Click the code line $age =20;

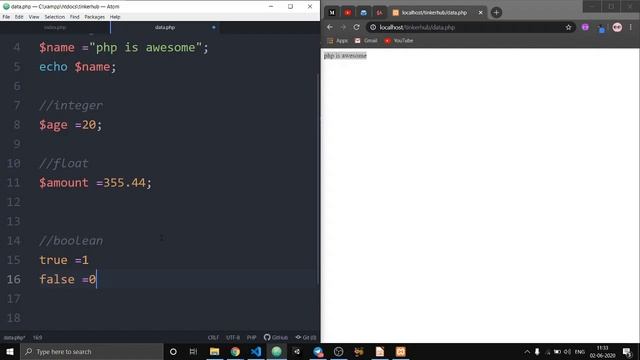71,124
